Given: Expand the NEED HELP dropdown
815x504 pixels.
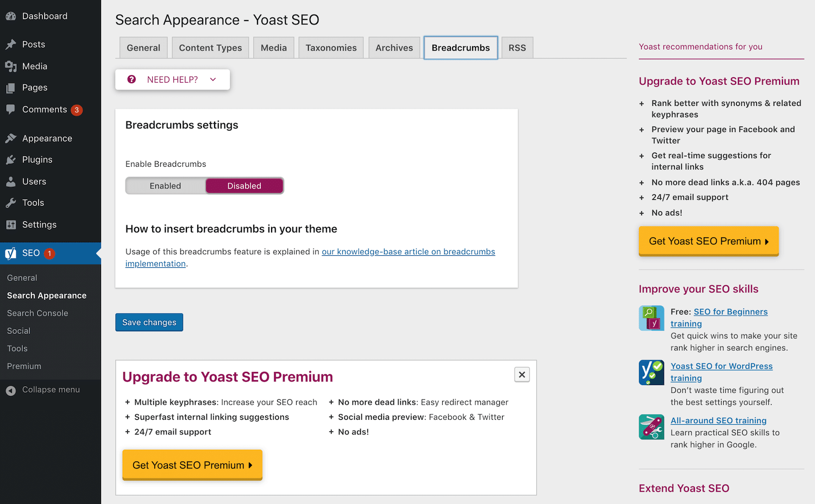Looking at the screenshot, I should 172,79.
